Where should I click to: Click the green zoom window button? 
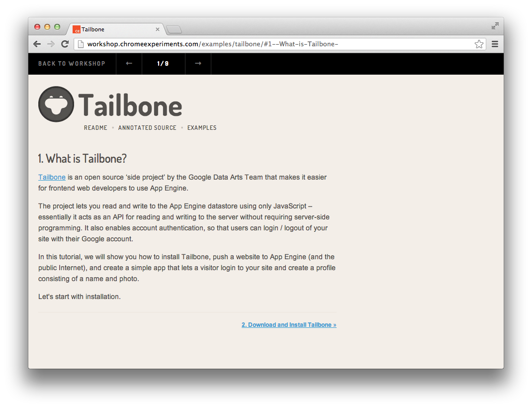(x=57, y=27)
